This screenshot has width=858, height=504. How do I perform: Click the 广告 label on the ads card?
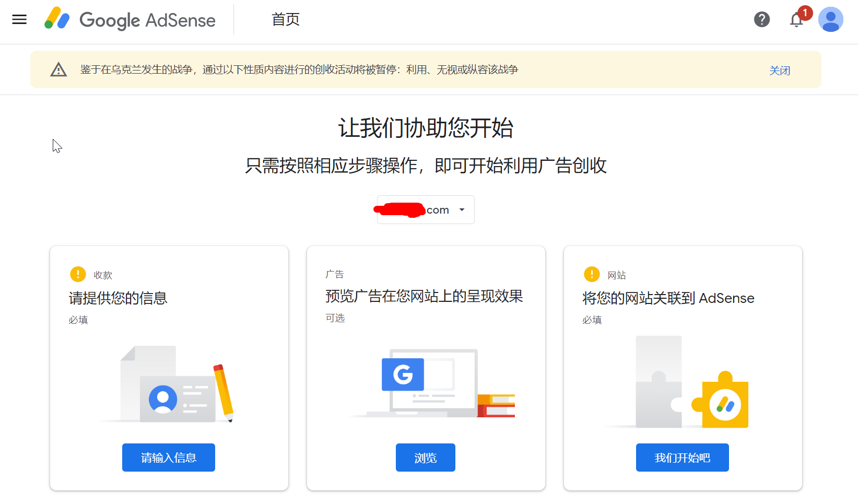(x=335, y=274)
